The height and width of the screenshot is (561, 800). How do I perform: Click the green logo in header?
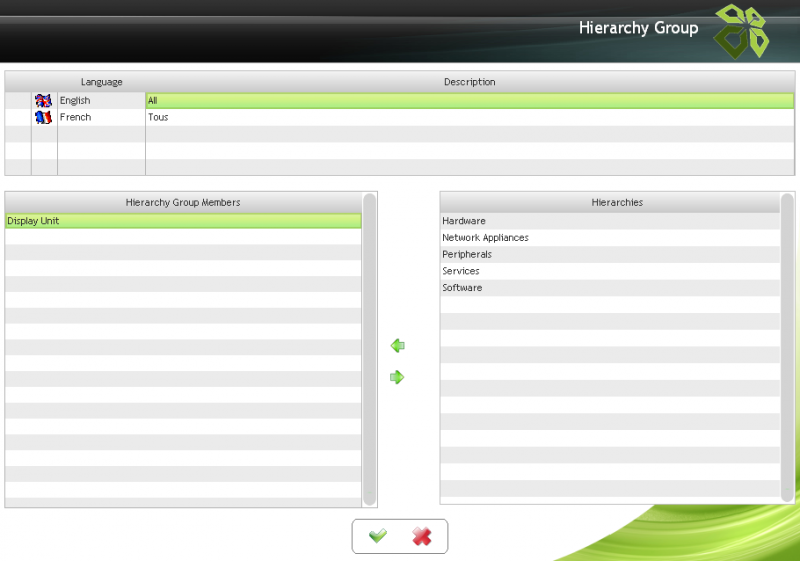tap(741, 31)
